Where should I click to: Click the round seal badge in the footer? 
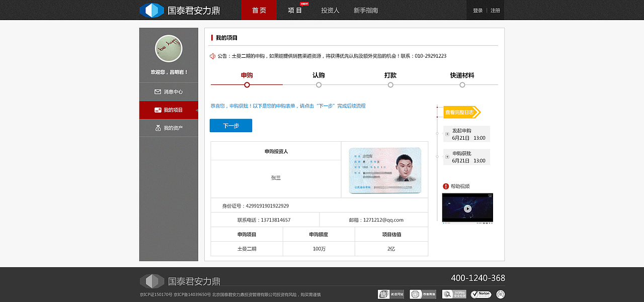click(501, 294)
